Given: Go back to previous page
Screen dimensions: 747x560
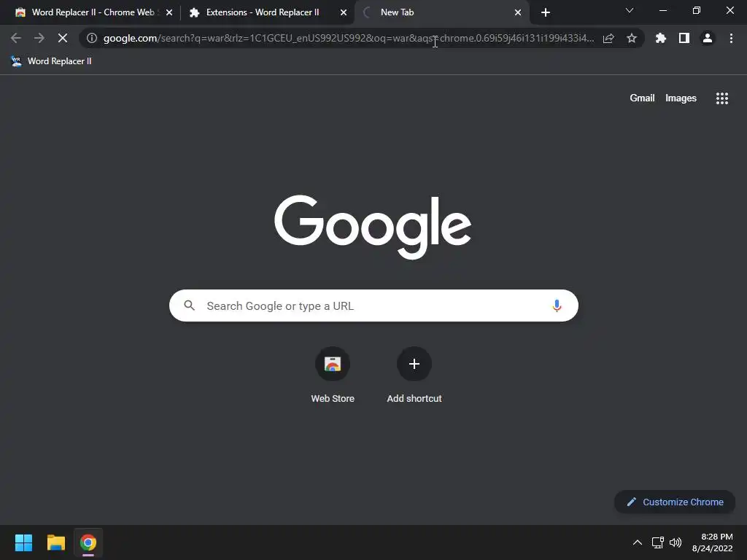Looking at the screenshot, I should pos(16,38).
